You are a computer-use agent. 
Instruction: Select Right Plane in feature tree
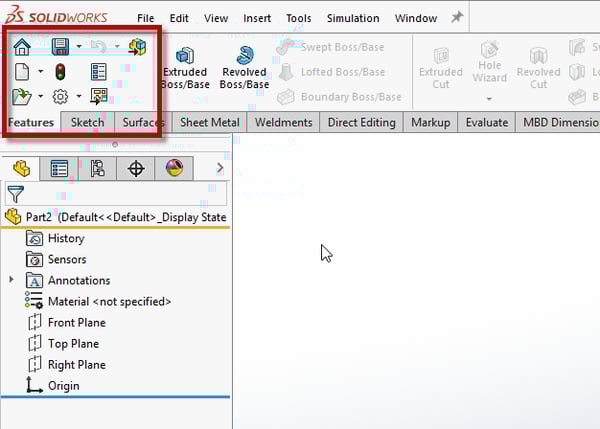[67, 365]
